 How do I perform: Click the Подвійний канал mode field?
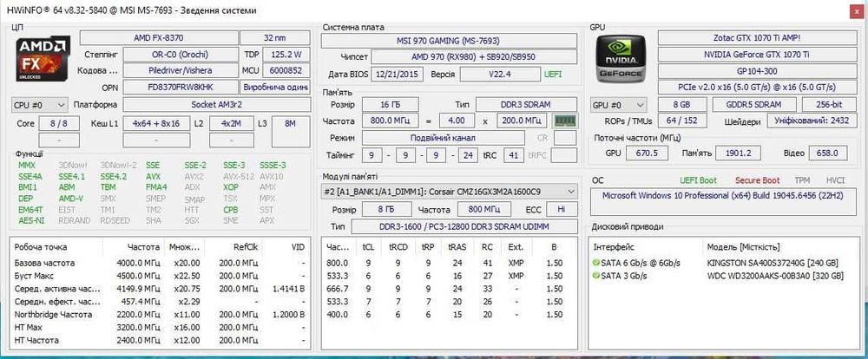[443, 138]
